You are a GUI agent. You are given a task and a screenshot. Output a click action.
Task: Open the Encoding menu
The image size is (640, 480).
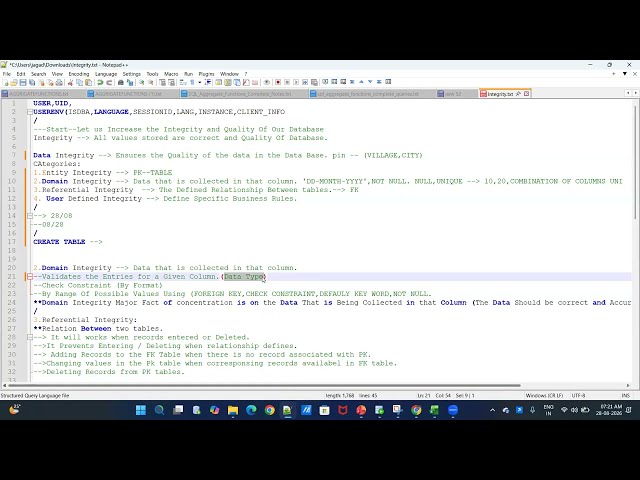click(79, 74)
